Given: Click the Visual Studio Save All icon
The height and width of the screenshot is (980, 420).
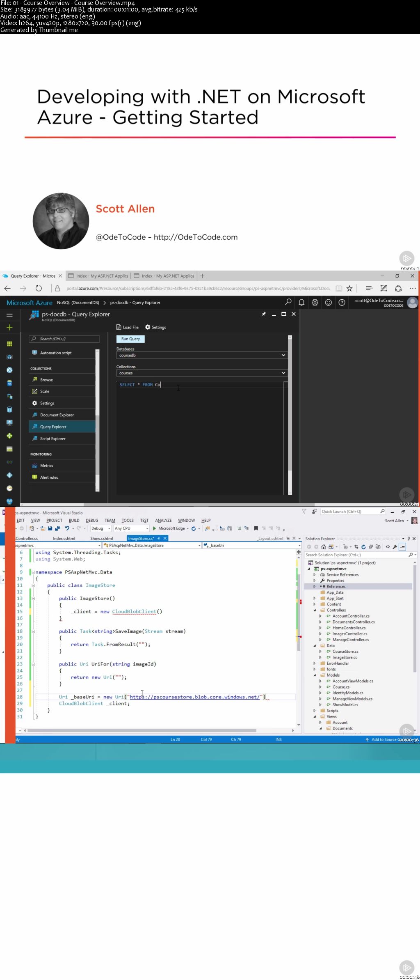Looking at the screenshot, I should coord(57,528).
